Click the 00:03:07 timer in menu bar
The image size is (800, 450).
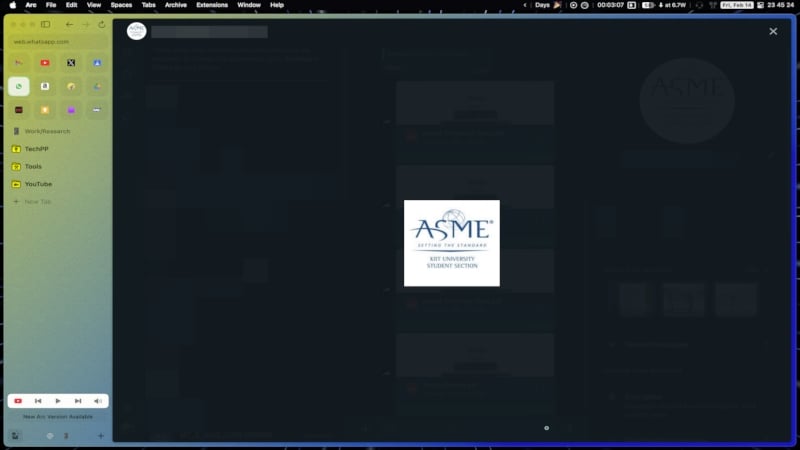tap(611, 5)
